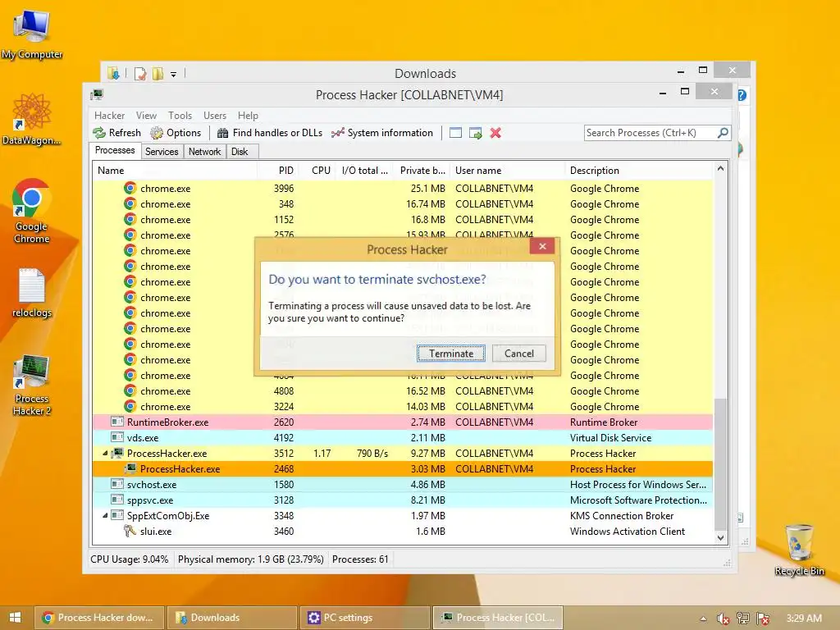Open DataWagon desktop shortcut
The height and width of the screenshot is (630, 840).
click(32, 120)
